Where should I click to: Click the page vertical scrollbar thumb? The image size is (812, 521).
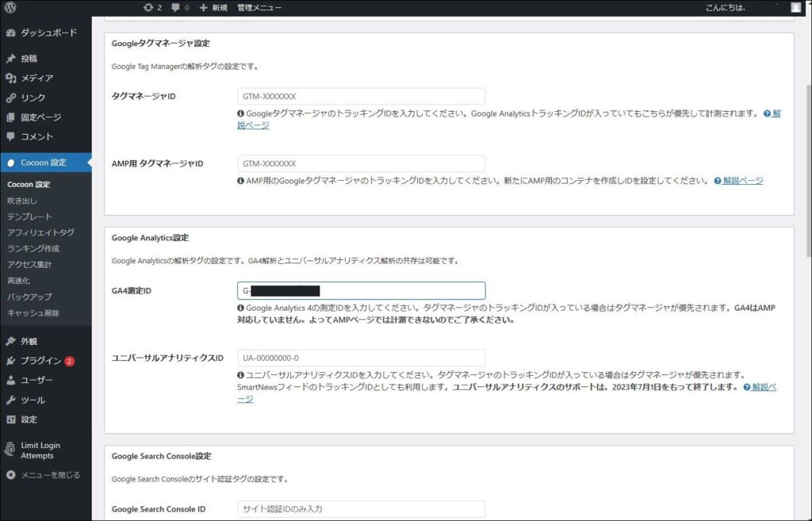point(808,171)
